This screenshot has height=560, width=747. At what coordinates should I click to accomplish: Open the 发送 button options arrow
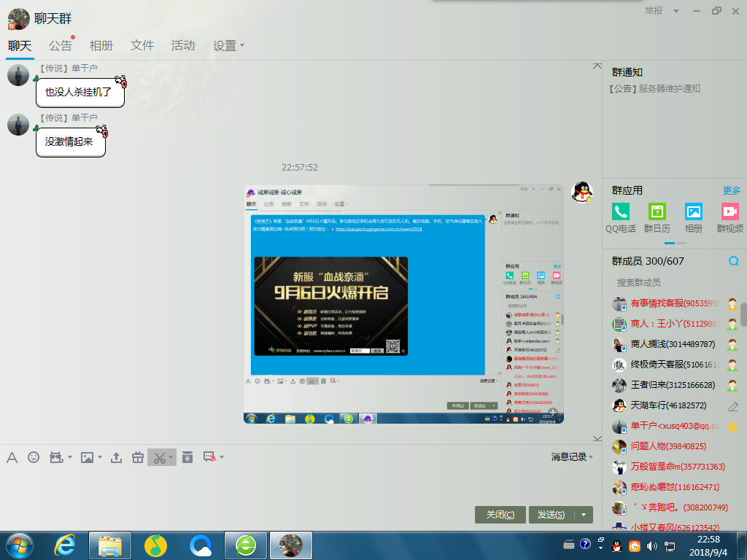point(584,515)
